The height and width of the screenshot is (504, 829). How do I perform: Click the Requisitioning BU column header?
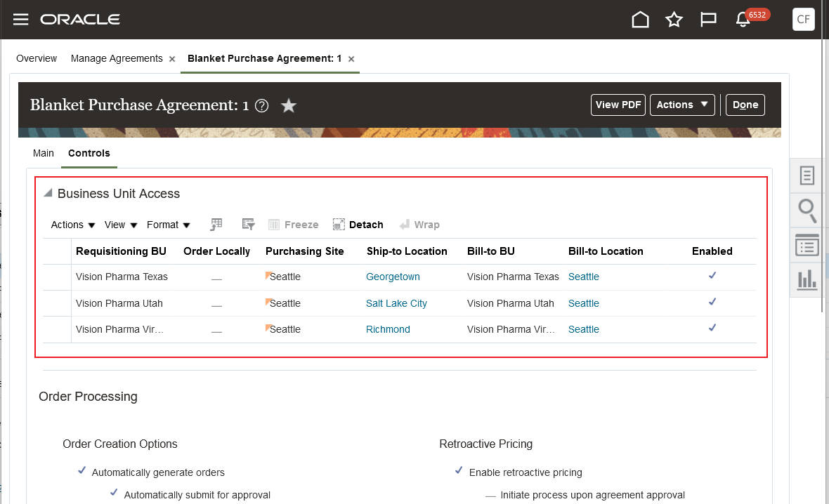(x=121, y=251)
